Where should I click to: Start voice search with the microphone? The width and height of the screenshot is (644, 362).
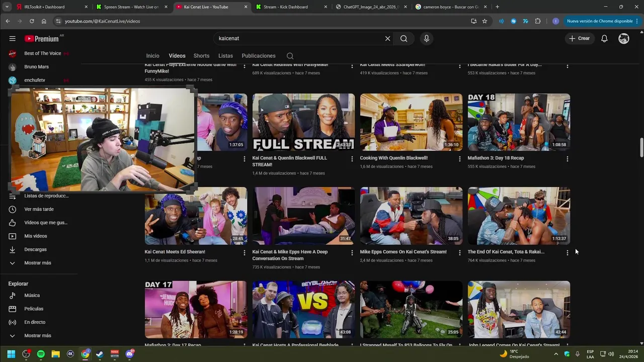tap(427, 38)
